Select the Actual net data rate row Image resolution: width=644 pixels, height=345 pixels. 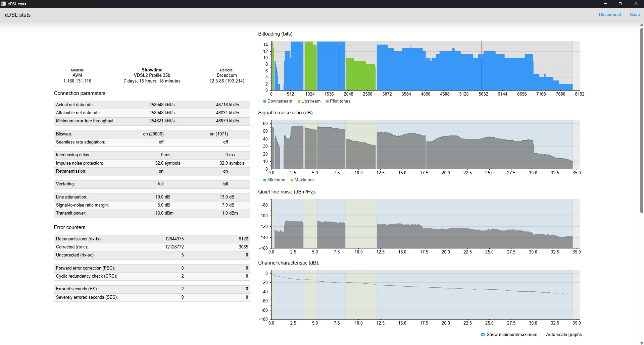pos(152,105)
